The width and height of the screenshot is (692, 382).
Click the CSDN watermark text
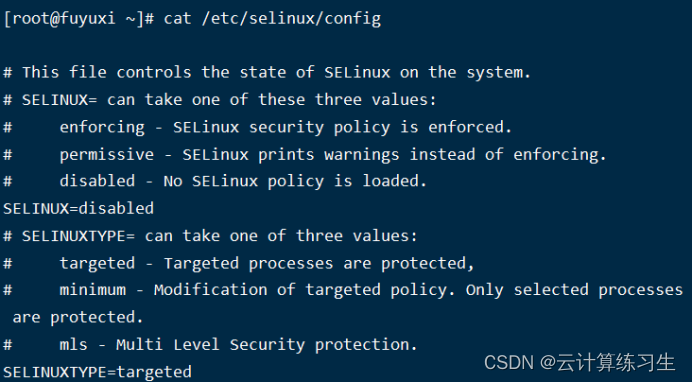(509, 363)
